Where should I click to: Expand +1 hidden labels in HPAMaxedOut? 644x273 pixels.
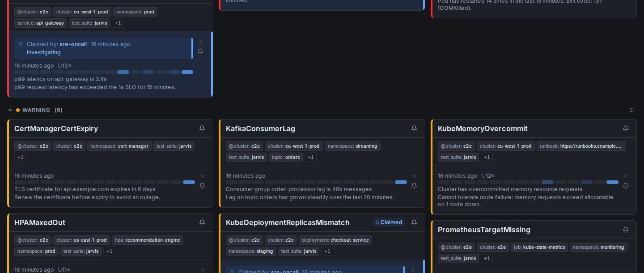tap(109, 251)
